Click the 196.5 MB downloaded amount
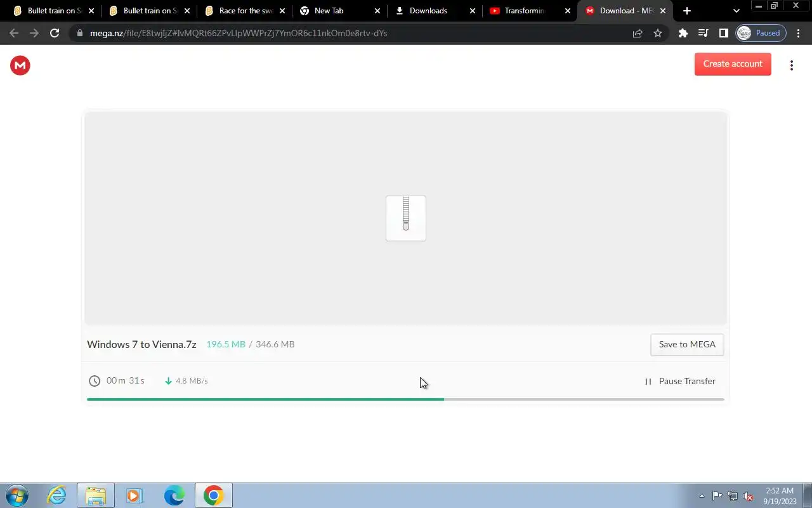812x508 pixels. [226, 345]
